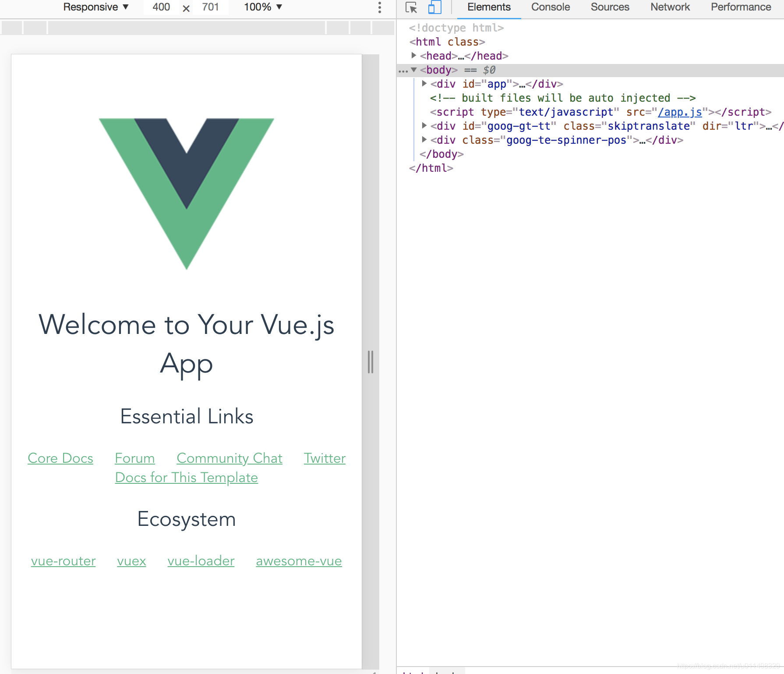
Task: Open the Core Docs link
Action: 60,458
